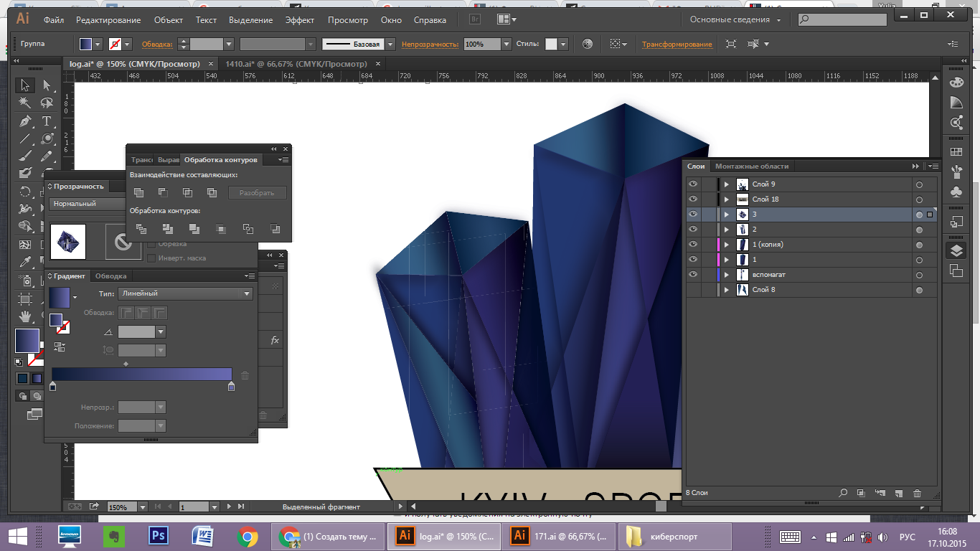
Task: Hide layer Слой 9 with its eye
Action: point(692,184)
